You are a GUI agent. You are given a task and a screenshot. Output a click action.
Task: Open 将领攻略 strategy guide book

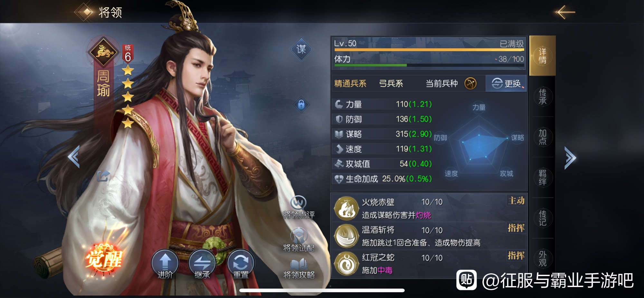298,269
